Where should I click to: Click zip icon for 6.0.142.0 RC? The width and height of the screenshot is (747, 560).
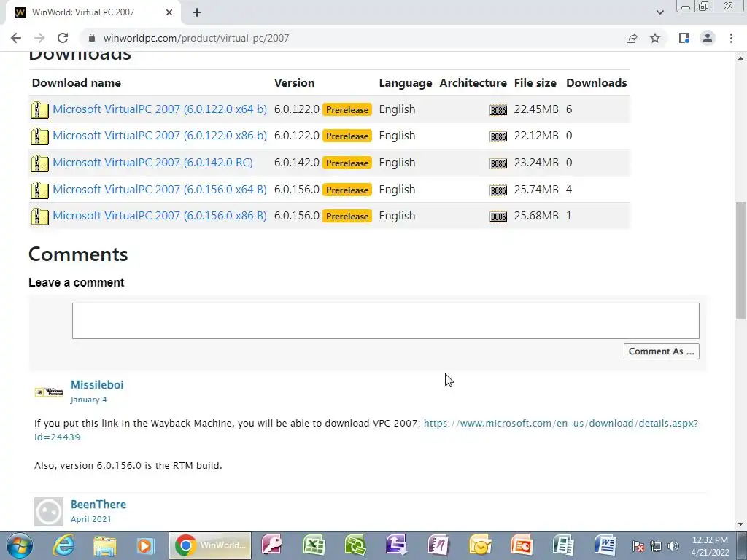point(40,163)
